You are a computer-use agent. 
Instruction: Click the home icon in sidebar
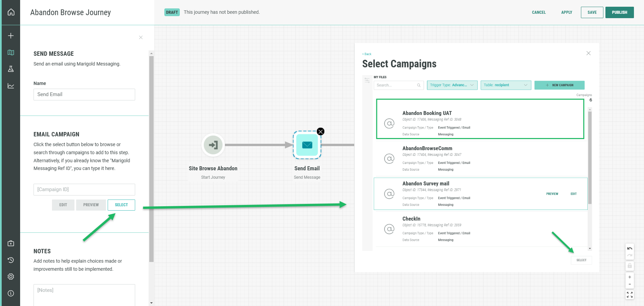click(11, 12)
